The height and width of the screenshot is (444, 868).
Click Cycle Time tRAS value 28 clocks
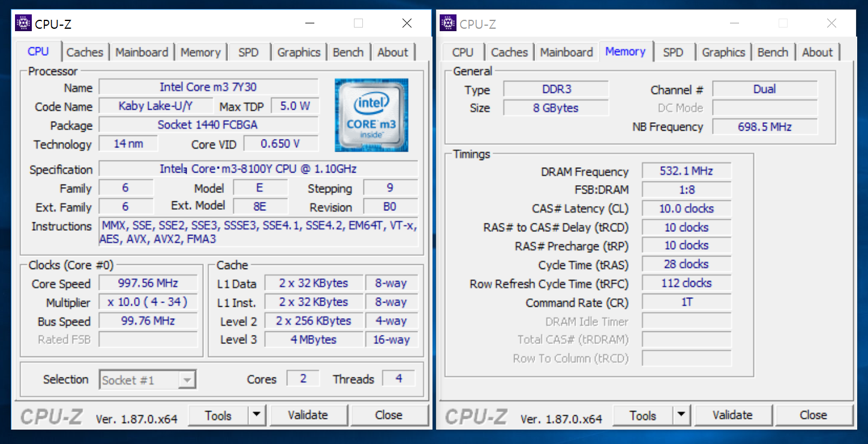686,264
